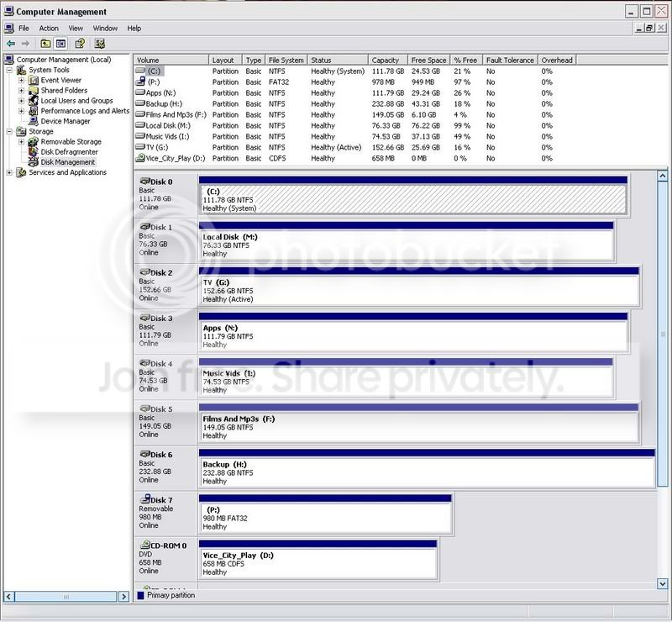
Task: Select Disk Defragmenter in the tree
Action: [x=69, y=152]
